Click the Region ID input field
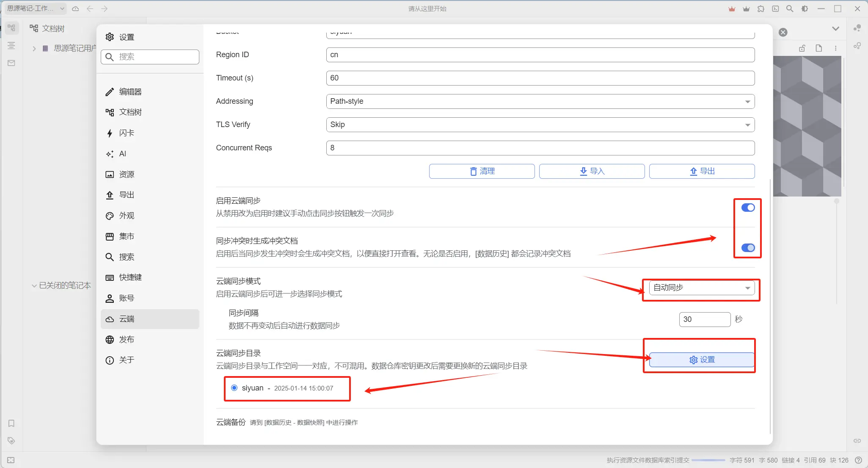 (540, 55)
